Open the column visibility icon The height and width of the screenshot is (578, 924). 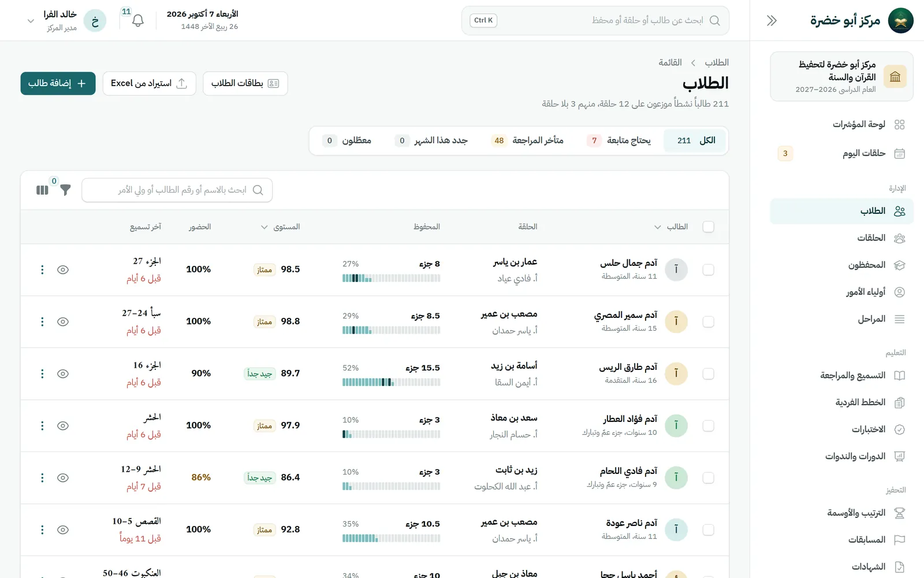[42, 190]
